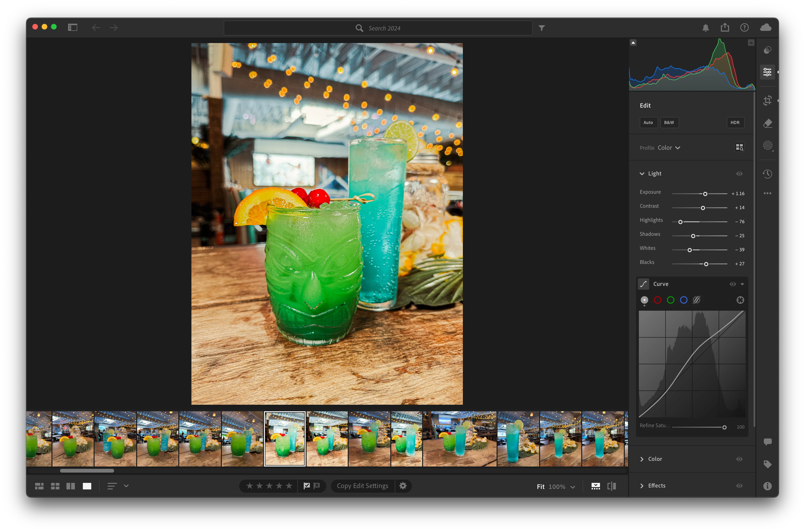Open the Masking tool
The height and width of the screenshot is (532, 805).
click(767, 146)
